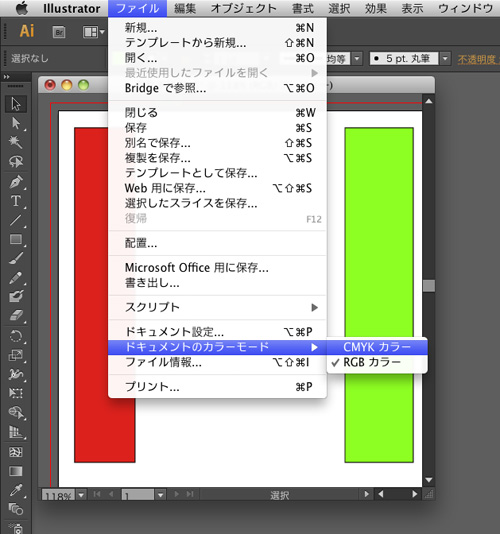This screenshot has width=500, height=534.
Task: Select the Magic Wand tool
Action: (x=16, y=142)
